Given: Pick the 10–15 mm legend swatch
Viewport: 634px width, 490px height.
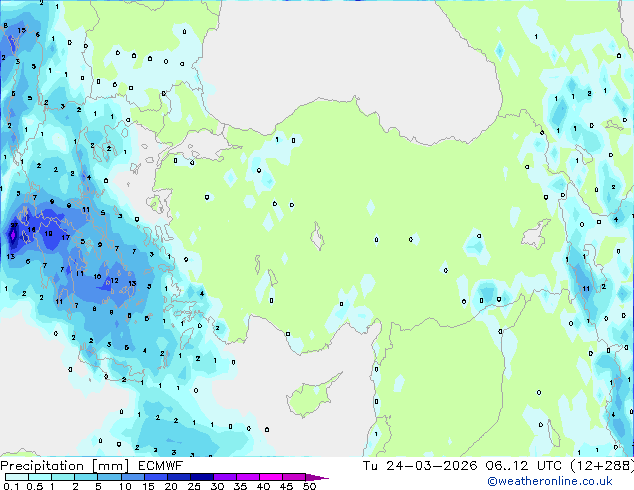Looking at the screenshot, I should [132, 477].
